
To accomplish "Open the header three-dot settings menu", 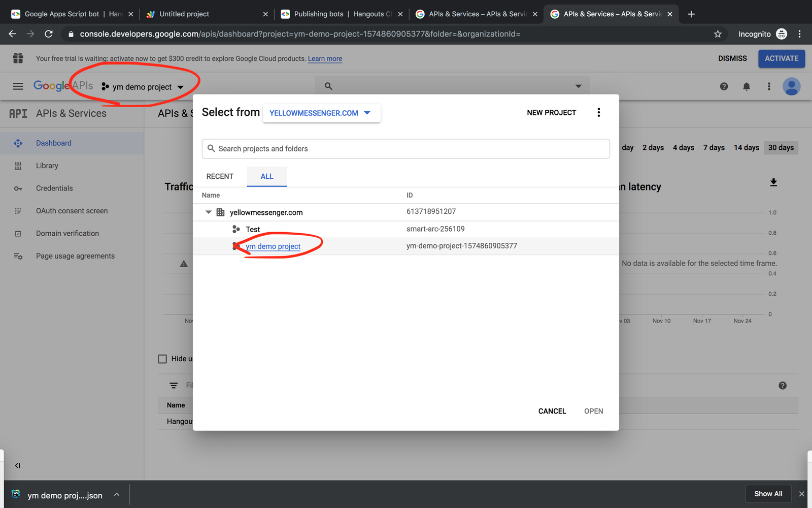I will point(769,86).
